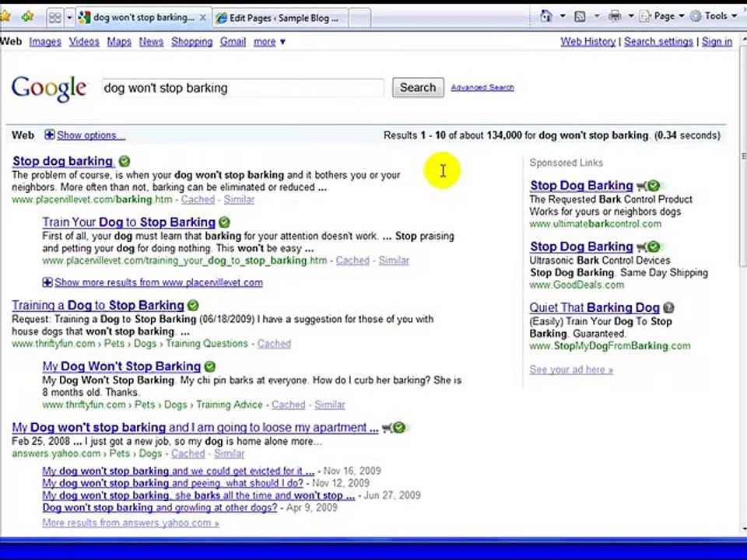
Task: Open the tab list dropdown arrow
Action: click(69, 18)
